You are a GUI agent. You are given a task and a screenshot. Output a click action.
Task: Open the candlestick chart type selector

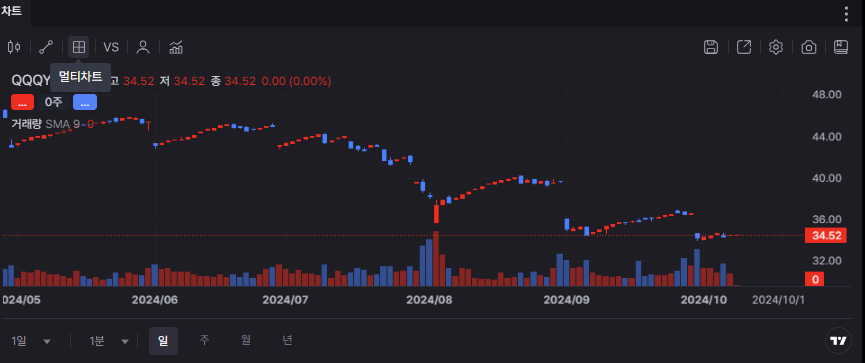14,47
